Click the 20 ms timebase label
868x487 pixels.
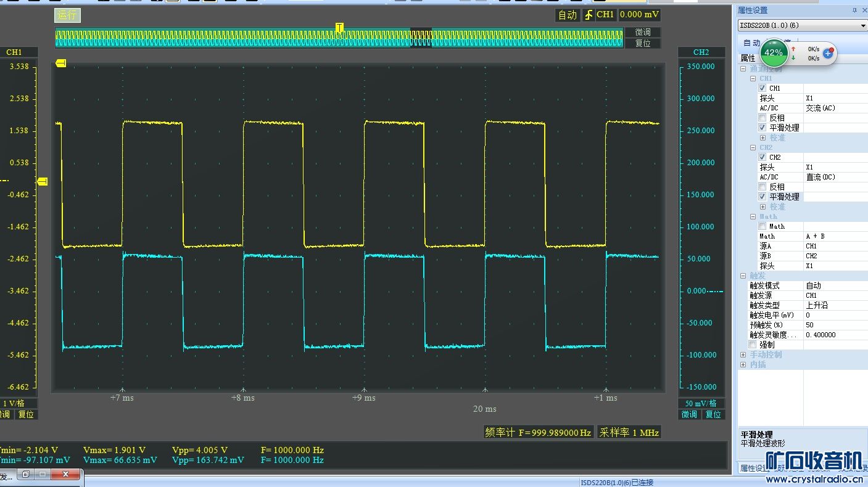[485, 409]
